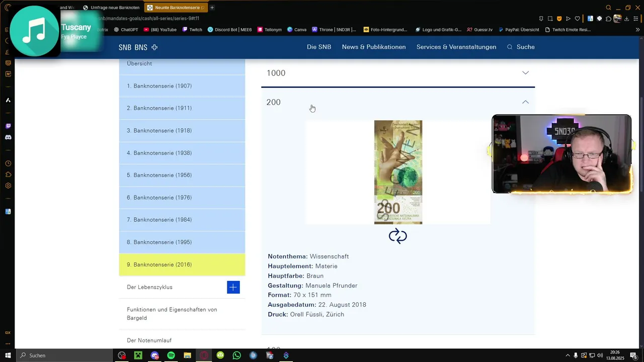Screen dimensions: 644x362
Task: Open PayPal: Übersicht bookmark
Action: (x=519, y=30)
